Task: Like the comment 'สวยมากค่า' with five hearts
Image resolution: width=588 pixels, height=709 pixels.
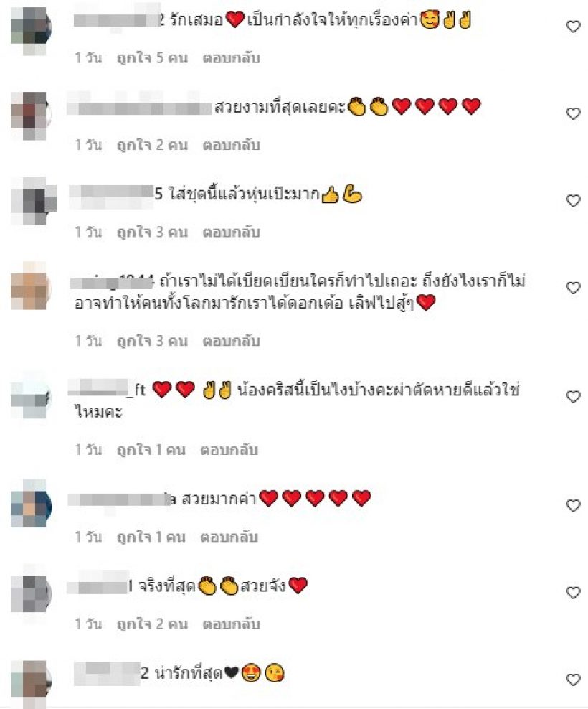Action: [x=573, y=505]
